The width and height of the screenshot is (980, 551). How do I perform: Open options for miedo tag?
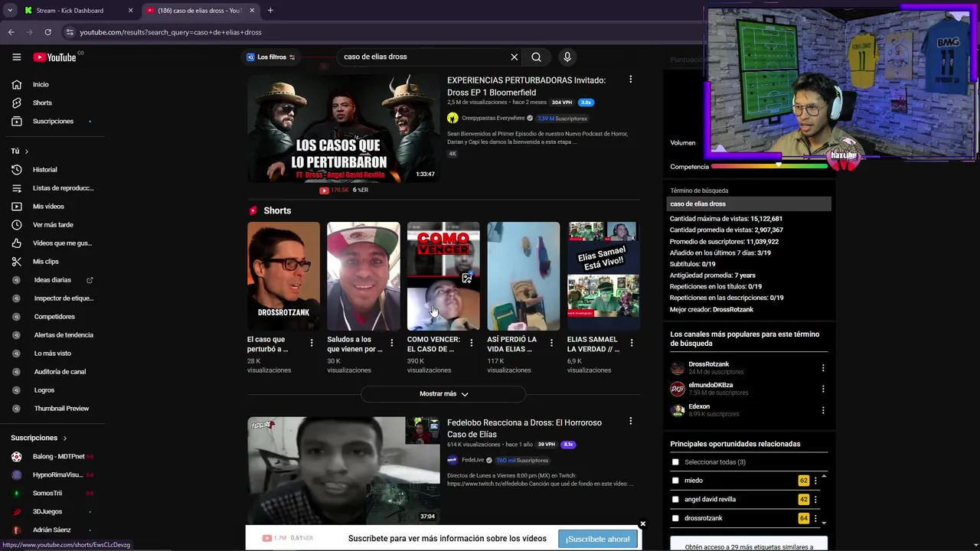pos(815,481)
